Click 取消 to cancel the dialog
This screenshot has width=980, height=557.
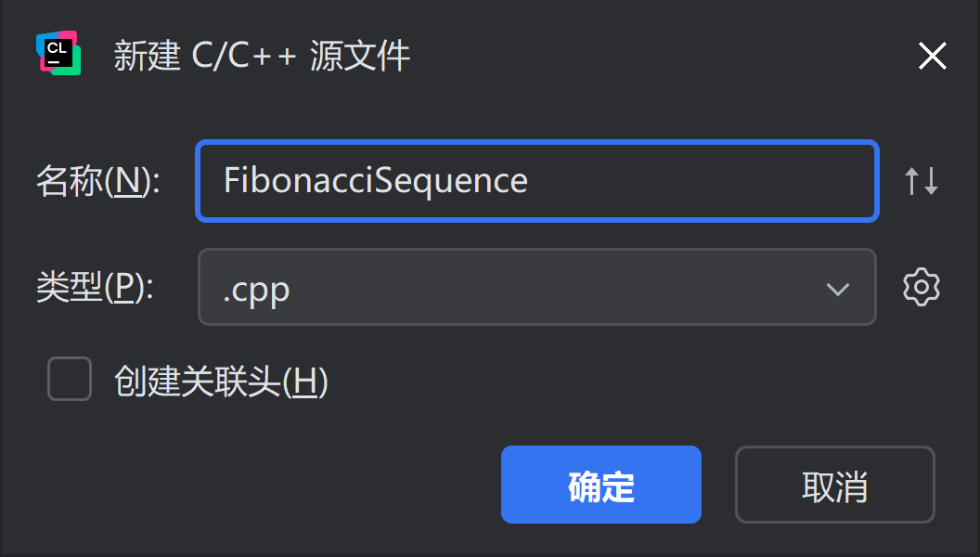pyautogui.click(x=833, y=484)
